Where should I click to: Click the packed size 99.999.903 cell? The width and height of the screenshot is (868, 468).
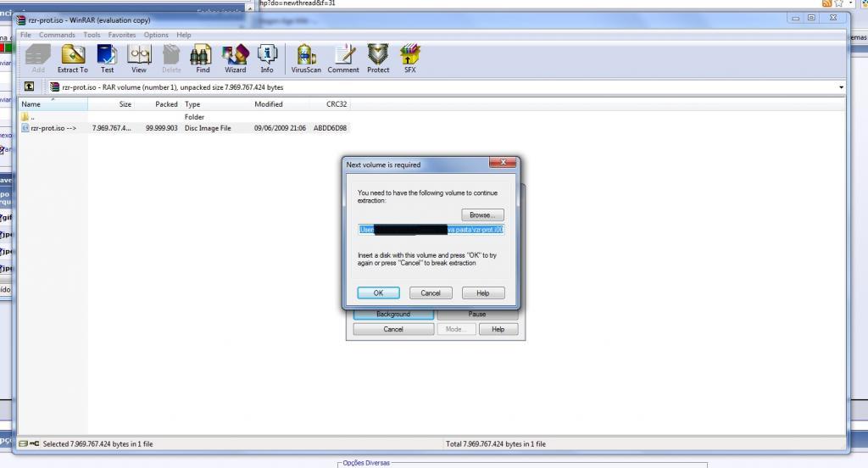pos(162,128)
